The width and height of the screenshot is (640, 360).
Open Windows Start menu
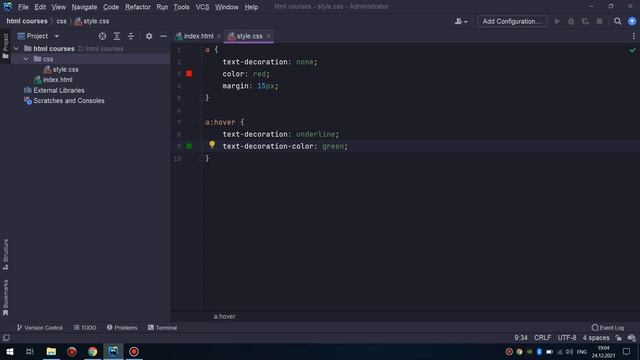coord(9,352)
